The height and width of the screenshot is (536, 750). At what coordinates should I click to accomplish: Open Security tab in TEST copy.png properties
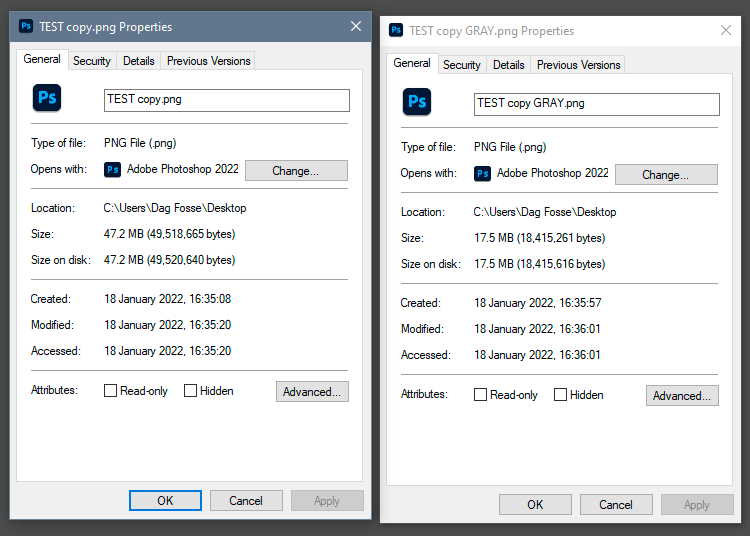pyautogui.click(x=92, y=61)
